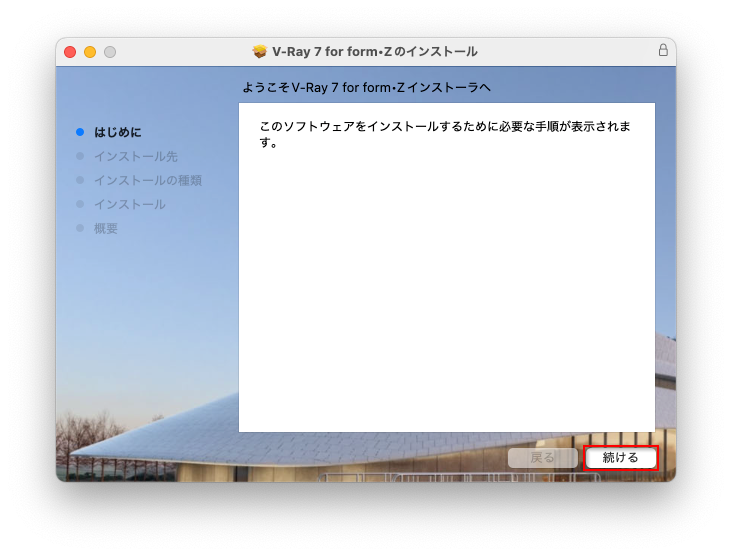The height and width of the screenshot is (556, 732).
Task: Open the 概要 step in the sidebar
Action: click(x=106, y=228)
